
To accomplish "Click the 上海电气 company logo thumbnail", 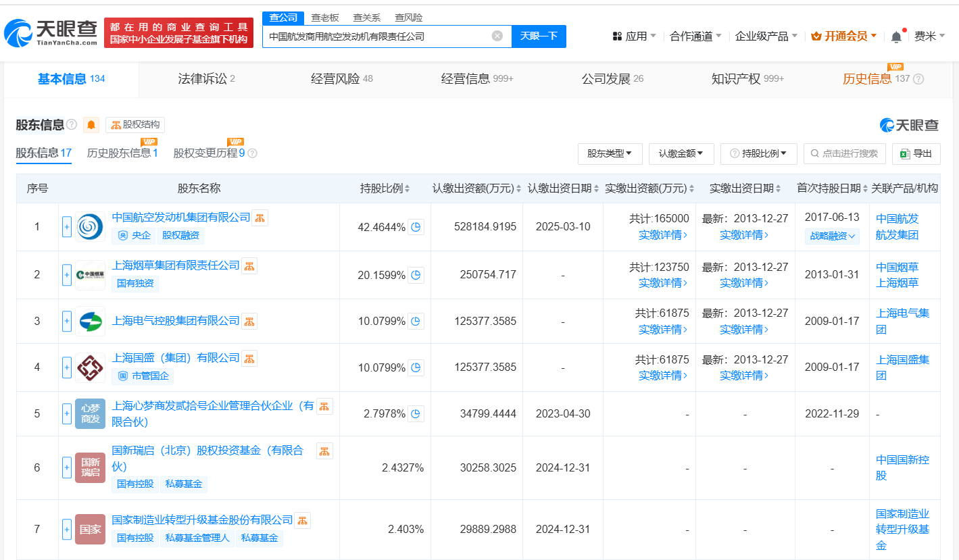I will click(90, 321).
